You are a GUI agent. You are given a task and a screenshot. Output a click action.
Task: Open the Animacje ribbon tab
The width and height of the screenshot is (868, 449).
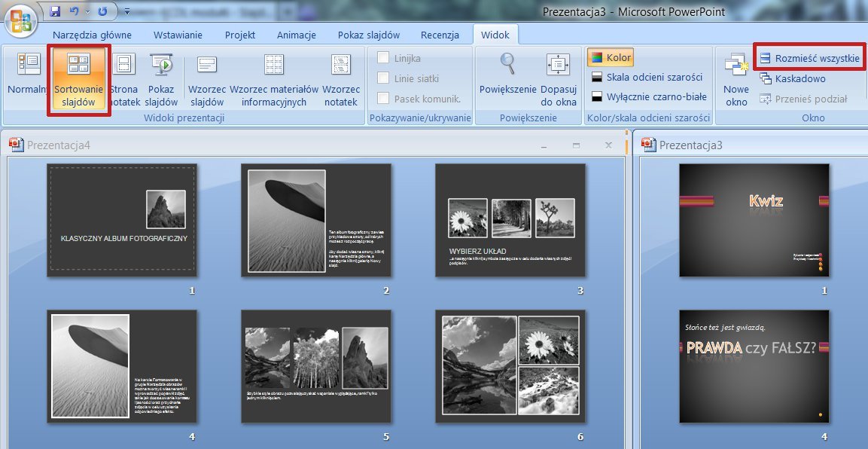[x=296, y=35]
